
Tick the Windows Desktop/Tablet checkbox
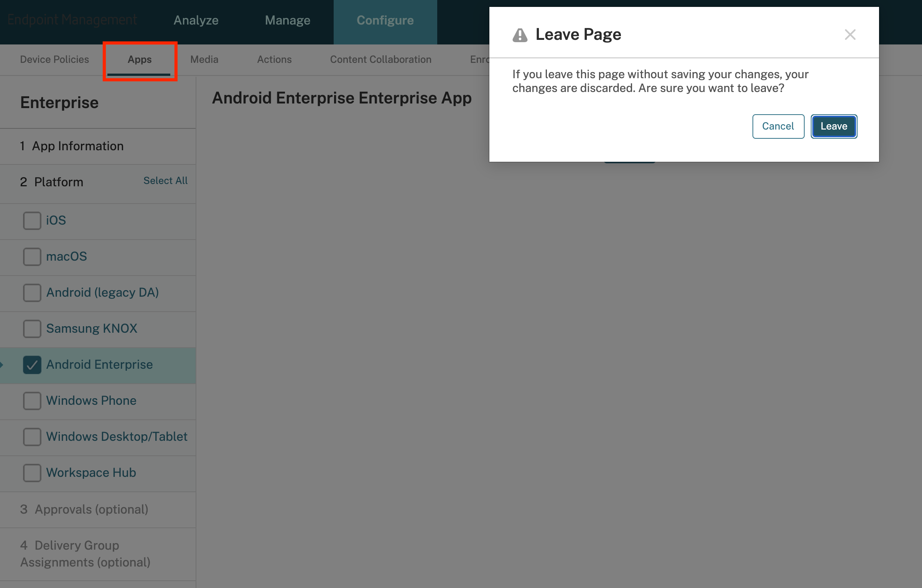[x=32, y=437]
